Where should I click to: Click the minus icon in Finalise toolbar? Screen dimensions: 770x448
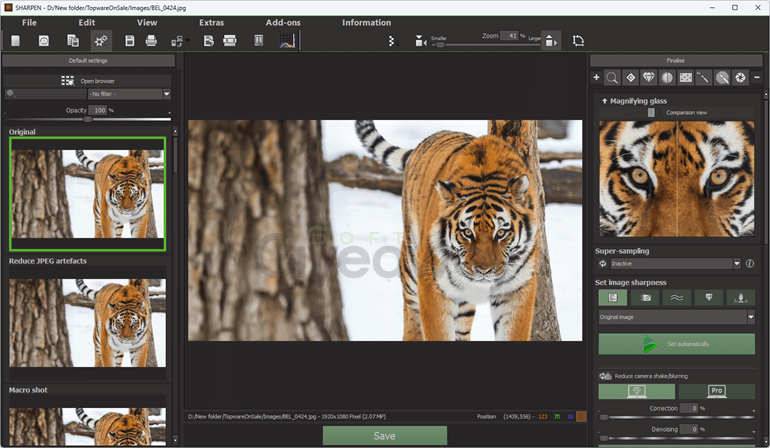(x=757, y=78)
